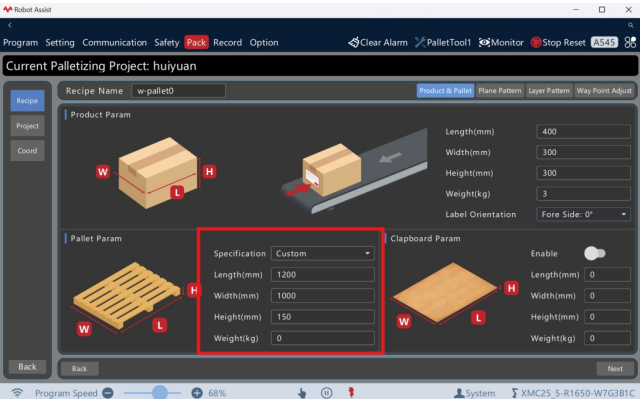
Task: Select Recipe in the sidebar
Action: pyautogui.click(x=27, y=100)
